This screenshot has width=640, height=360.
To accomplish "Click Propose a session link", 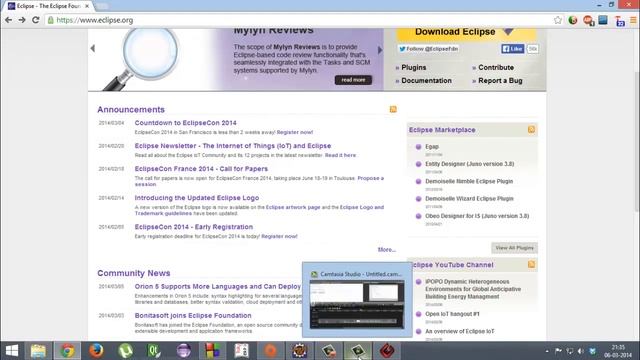I will click(371, 178).
